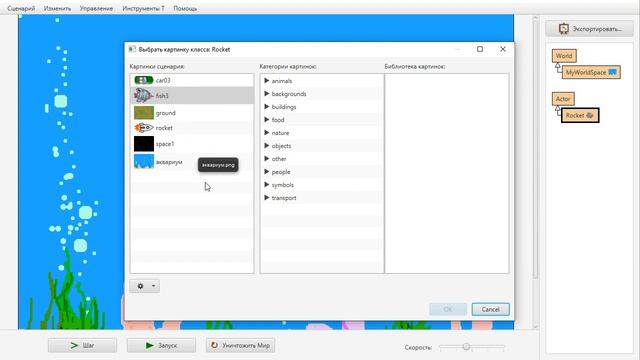Click the Запуск run button
Viewport: 640px width, 360px height.
click(161, 345)
